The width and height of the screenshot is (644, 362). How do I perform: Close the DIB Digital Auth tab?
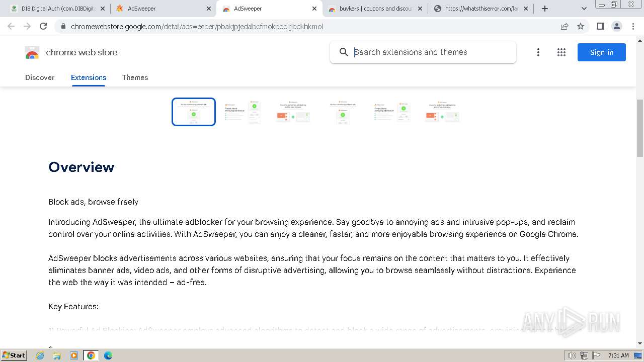pyautogui.click(x=103, y=9)
